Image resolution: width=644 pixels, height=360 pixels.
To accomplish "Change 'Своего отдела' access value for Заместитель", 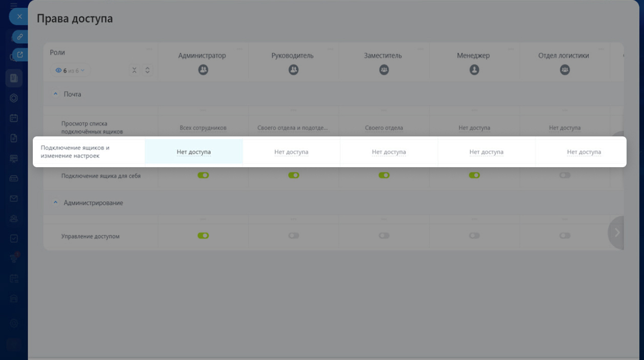I will click(x=384, y=128).
